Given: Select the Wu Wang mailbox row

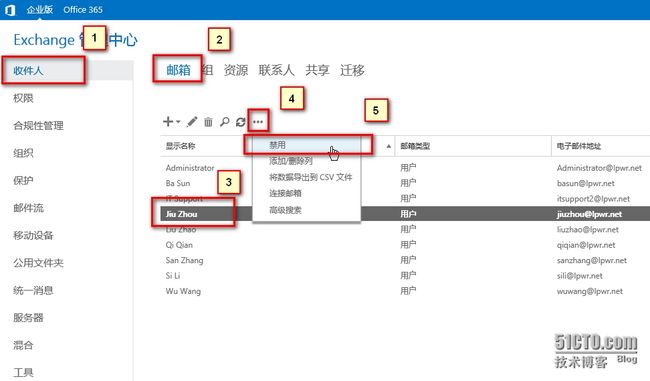Looking at the screenshot, I should (405, 291).
